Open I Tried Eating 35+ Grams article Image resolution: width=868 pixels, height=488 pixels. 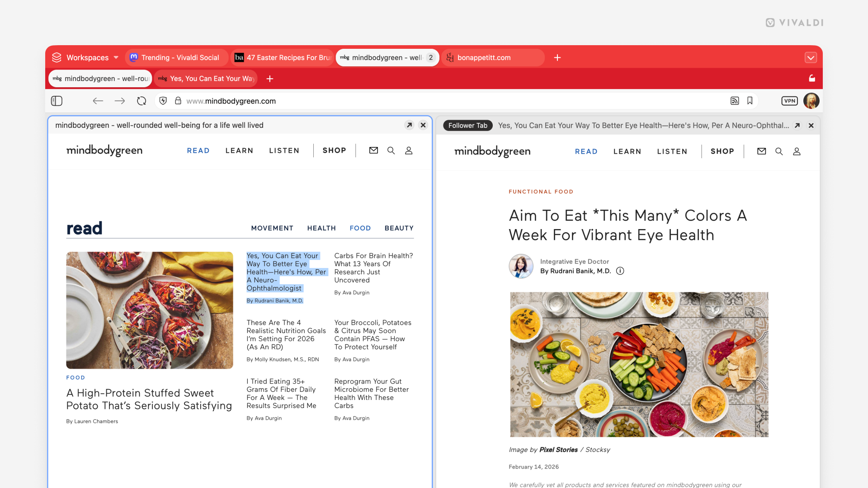click(281, 394)
